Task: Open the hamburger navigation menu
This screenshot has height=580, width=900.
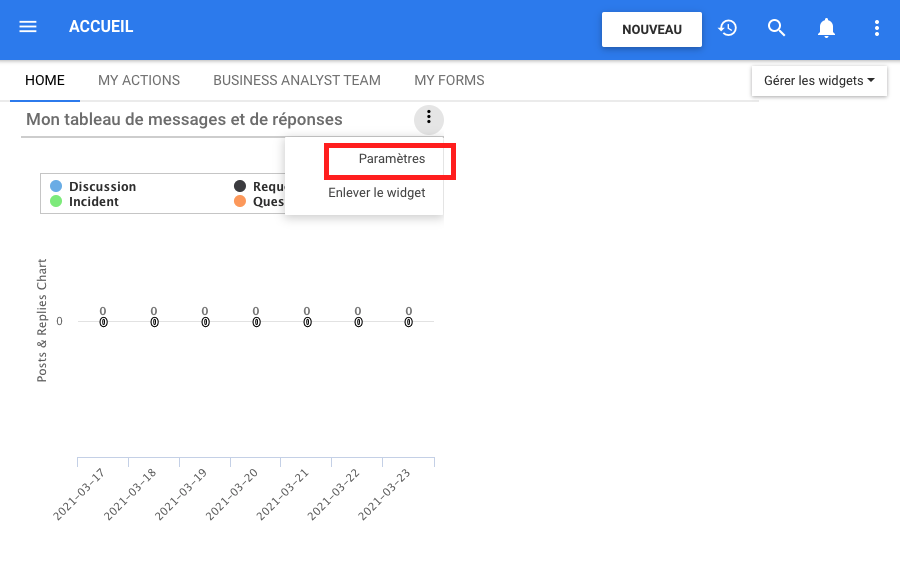Action: pos(28,27)
